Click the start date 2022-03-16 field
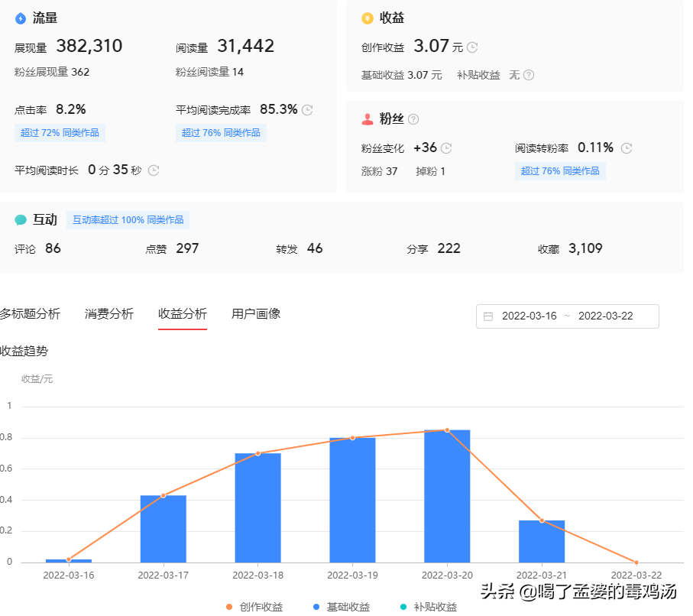The image size is (693, 616). [x=529, y=316]
